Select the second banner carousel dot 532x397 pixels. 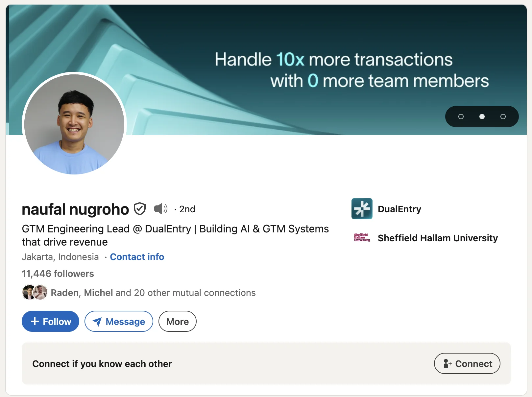(482, 117)
